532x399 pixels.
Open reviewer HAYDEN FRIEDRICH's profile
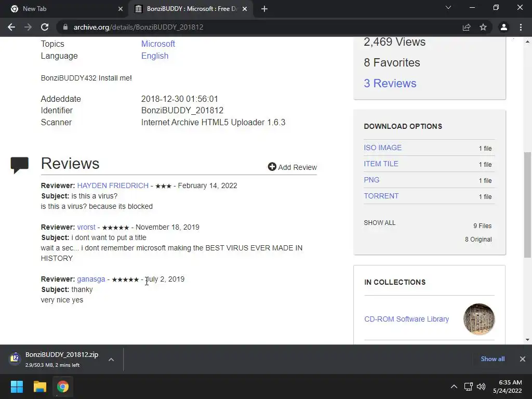pyautogui.click(x=113, y=185)
